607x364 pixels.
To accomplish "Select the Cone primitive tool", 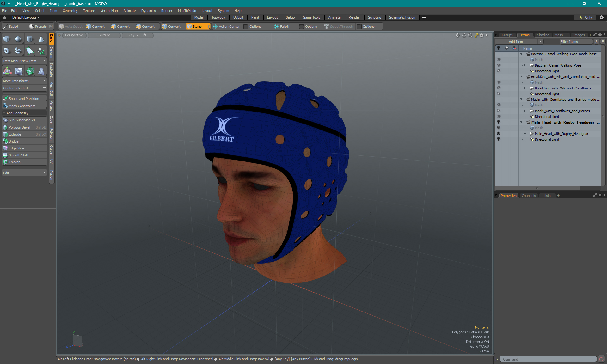I will pyautogui.click(x=41, y=39).
